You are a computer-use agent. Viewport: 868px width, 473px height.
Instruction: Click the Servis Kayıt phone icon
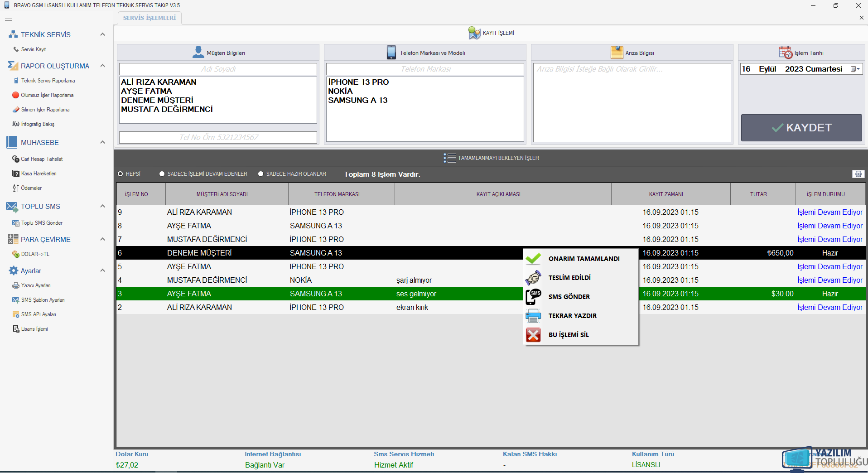pos(16,49)
